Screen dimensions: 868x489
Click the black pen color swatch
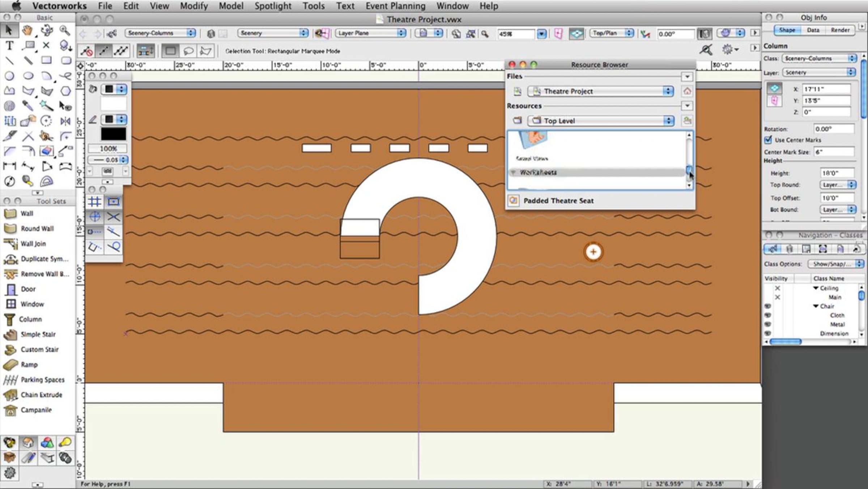pos(114,134)
